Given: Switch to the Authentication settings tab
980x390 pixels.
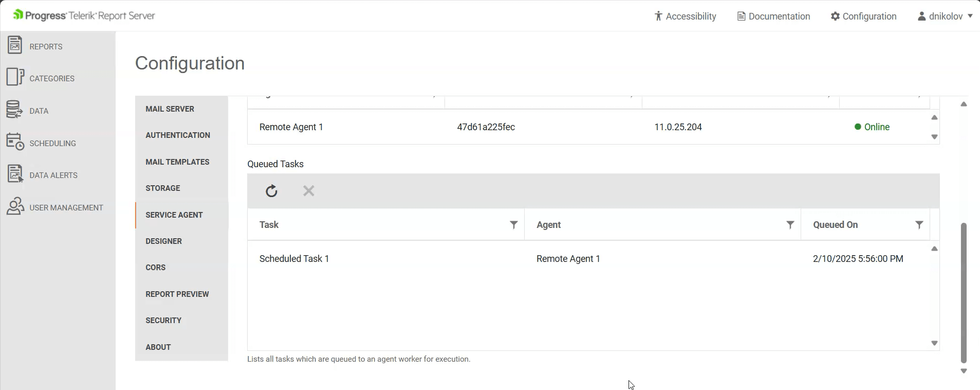Looking at the screenshot, I should click(178, 135).
